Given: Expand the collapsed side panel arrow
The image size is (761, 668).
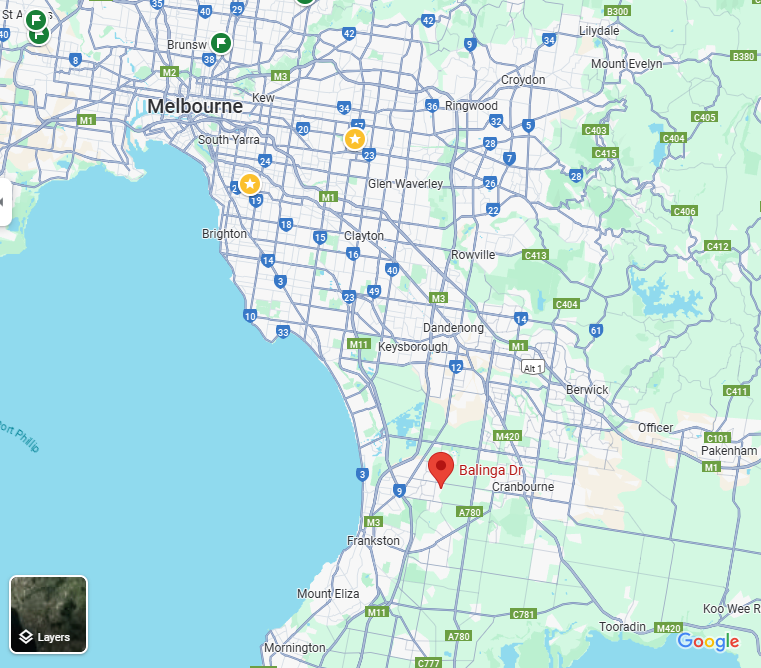Looking at the screenshot, I should tap(4, 202).
